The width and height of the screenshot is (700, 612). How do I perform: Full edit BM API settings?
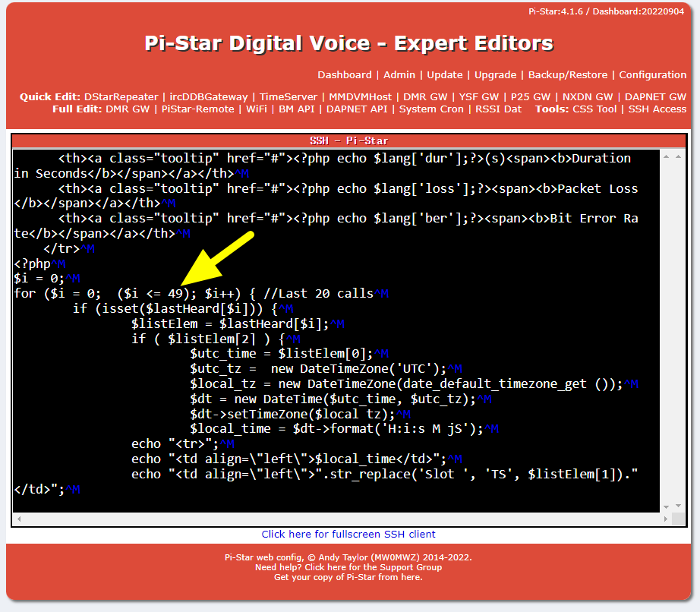click(x=296, y=109)
